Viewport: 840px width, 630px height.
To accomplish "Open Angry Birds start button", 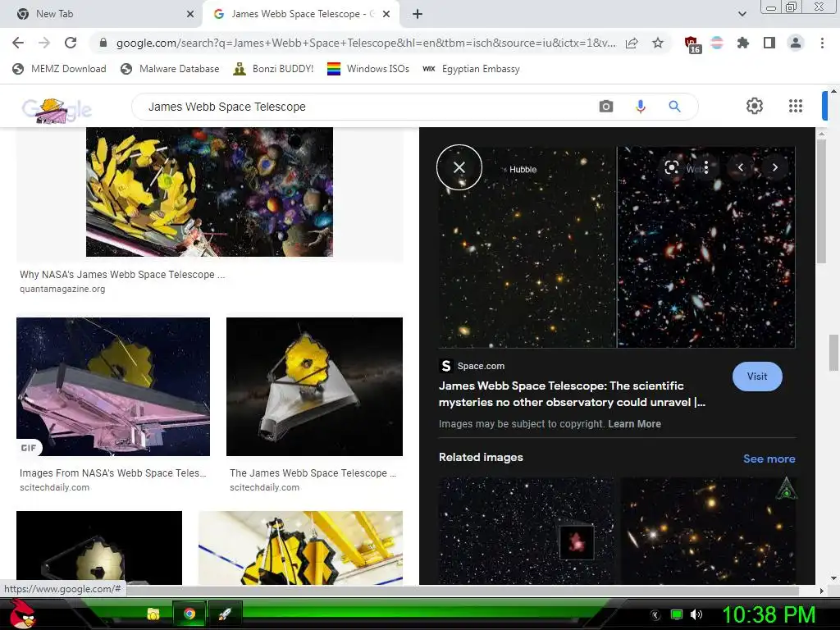I will pos(22,614).
